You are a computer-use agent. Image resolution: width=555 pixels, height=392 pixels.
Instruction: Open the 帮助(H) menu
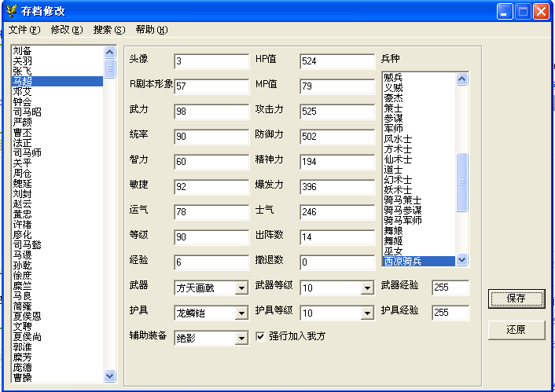tap(152, 30)
